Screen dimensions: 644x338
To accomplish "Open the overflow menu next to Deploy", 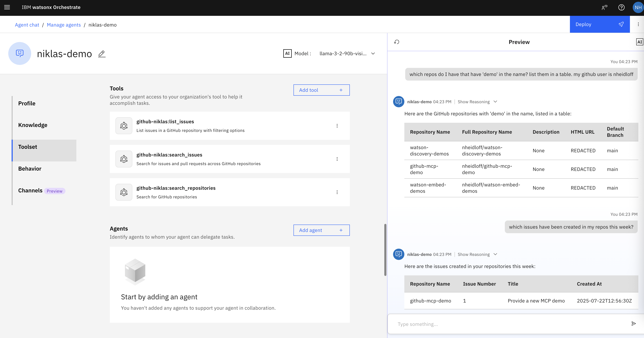I will 638,24.
